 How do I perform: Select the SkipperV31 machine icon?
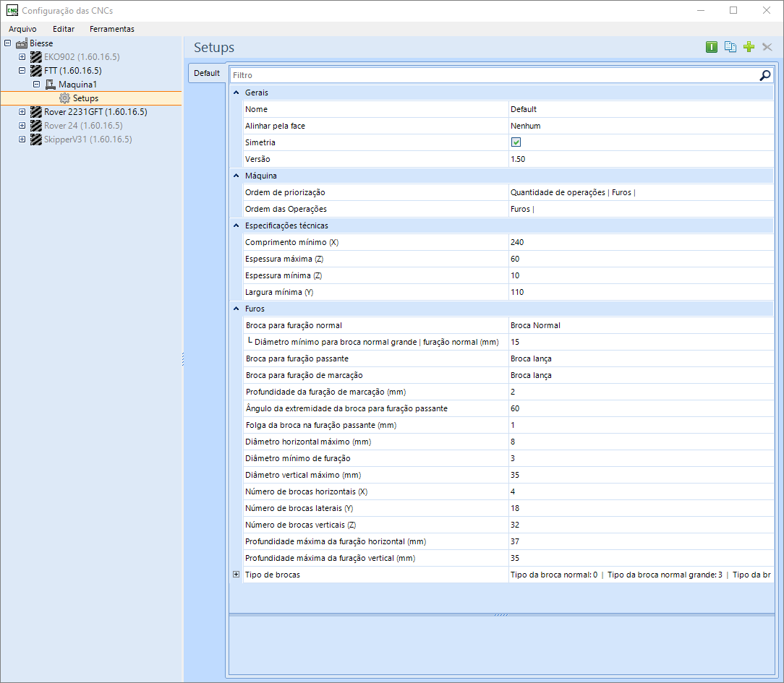tap(36, 139)
